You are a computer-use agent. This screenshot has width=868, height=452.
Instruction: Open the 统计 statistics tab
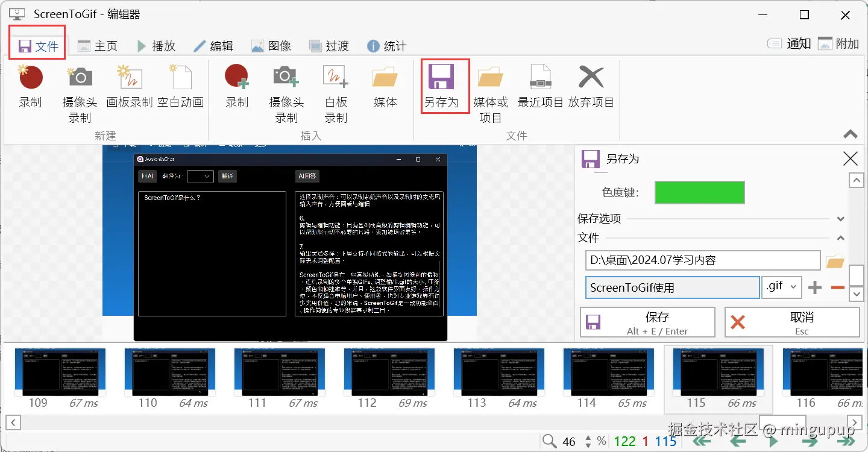coord(386,45)
